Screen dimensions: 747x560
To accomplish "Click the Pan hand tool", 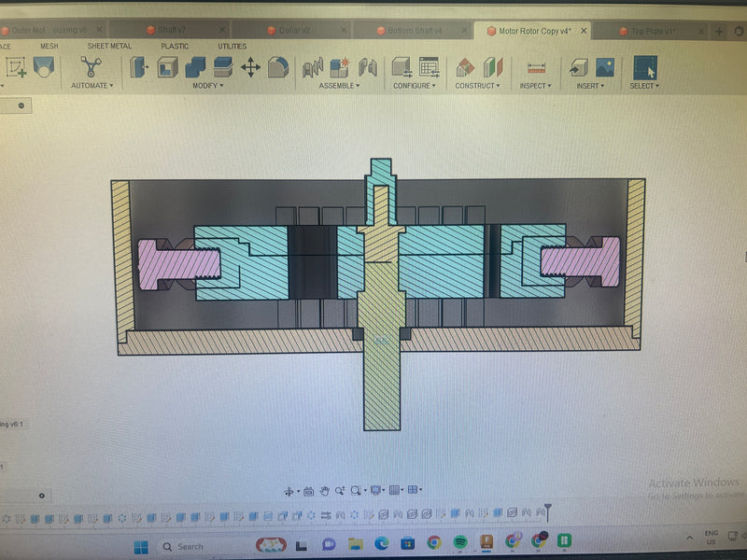I will click(324, 490).
